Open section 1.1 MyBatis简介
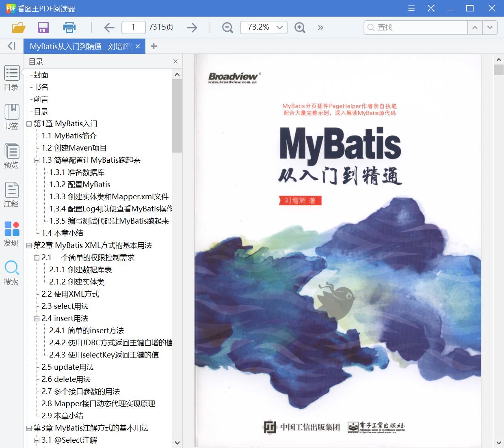Screen dimensions: 504x448 point(69,136)
